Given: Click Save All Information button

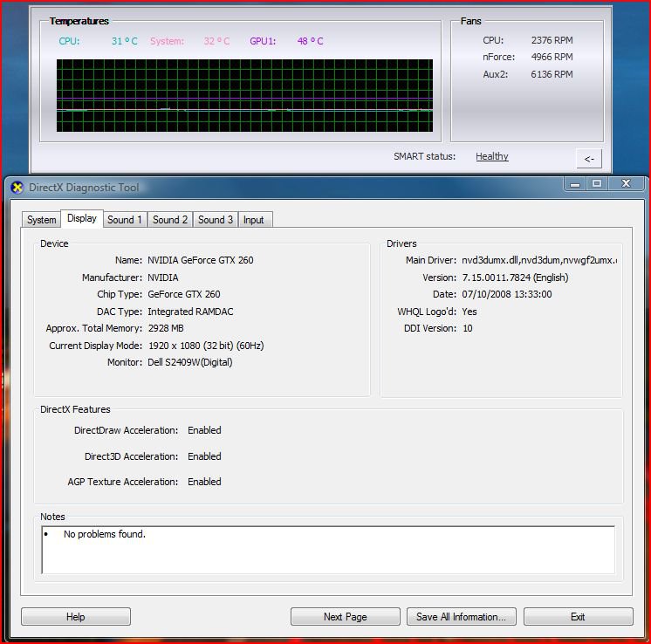Looking at the screenshot, I should click(462, 617).
